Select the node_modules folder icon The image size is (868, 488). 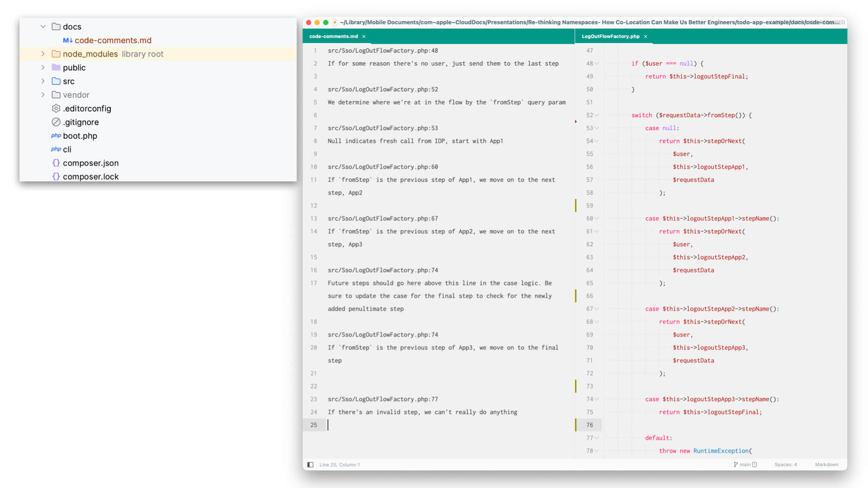pyautogui.click(x=56, y=54)
